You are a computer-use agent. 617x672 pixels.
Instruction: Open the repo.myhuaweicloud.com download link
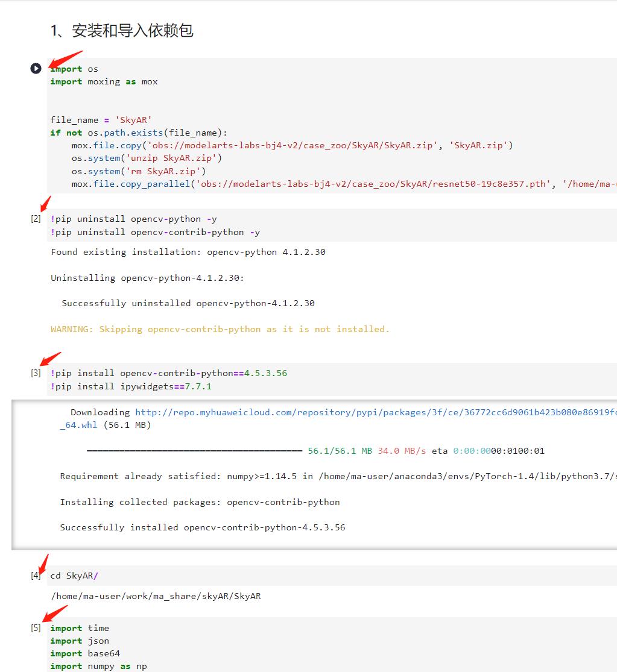pos(376,412)
